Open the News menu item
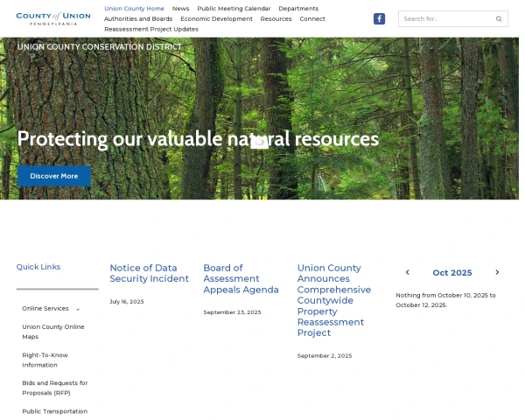 (x=180, y=9)
